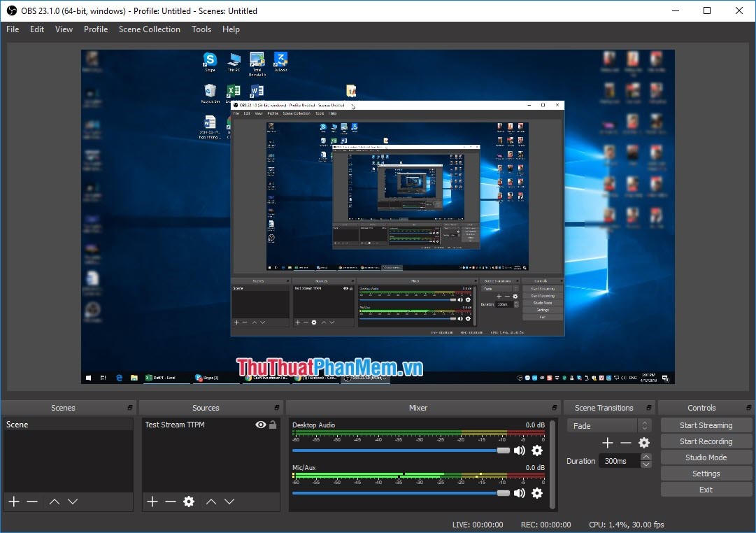Open the transition properties gear
756x533 pixels.
pos(644,442)
